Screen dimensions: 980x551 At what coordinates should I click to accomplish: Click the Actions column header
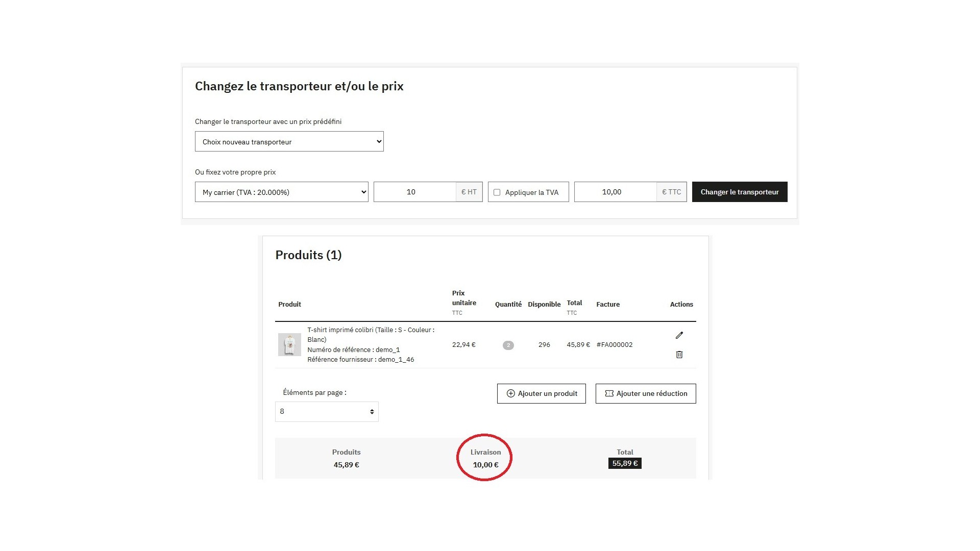pyautogui.click(x=681, y=305)
